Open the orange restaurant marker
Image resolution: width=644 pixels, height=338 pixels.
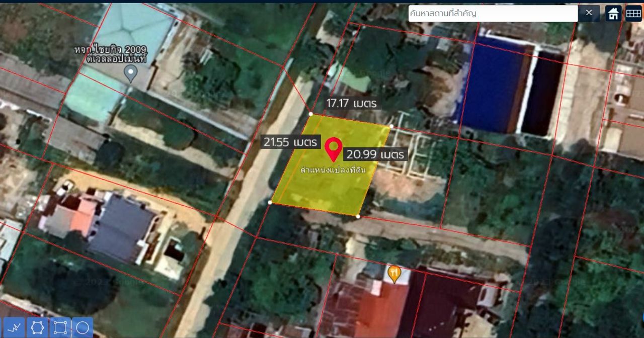pyautogui.click(x=394, y=274)
